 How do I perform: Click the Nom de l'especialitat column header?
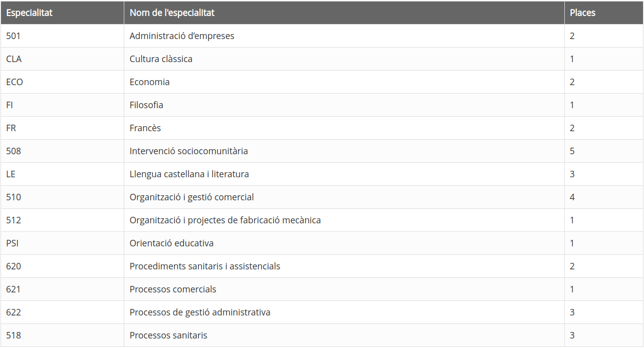coord(344,13)
